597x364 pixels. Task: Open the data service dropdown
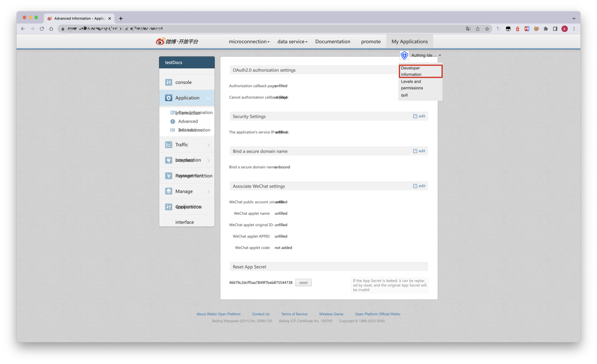coord(292,42)
